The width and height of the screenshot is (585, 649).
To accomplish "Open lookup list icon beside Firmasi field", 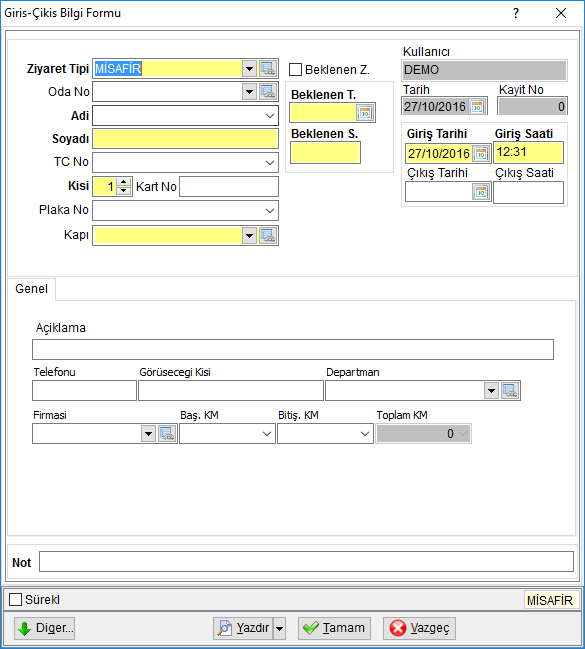I will (x=167, y=434).
